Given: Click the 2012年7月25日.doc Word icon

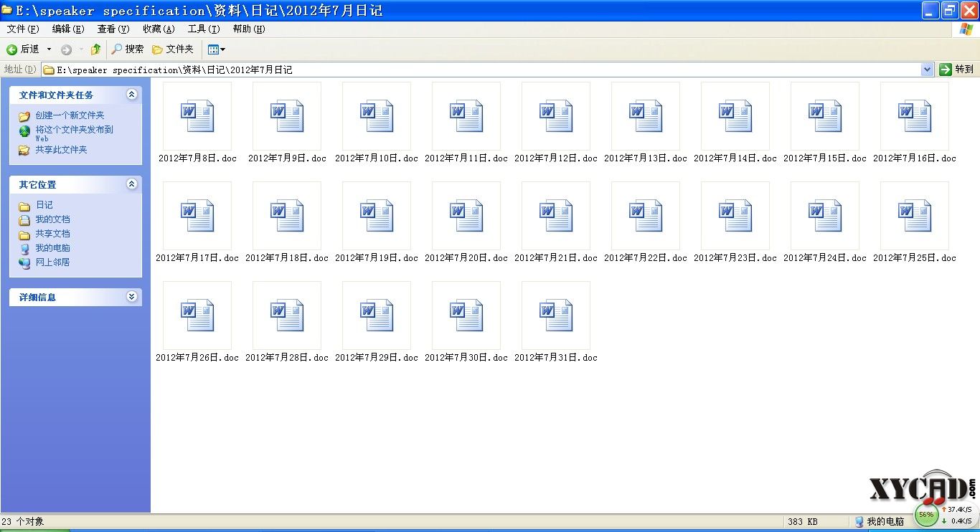Looking at the screenshot, I should coord(915,216).
